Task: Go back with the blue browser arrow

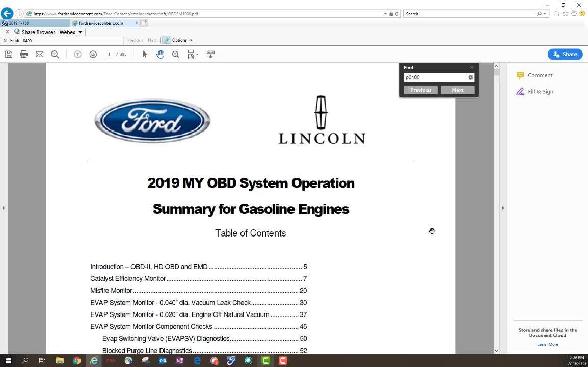Action: pyautogui.click(x=7, y=14)
